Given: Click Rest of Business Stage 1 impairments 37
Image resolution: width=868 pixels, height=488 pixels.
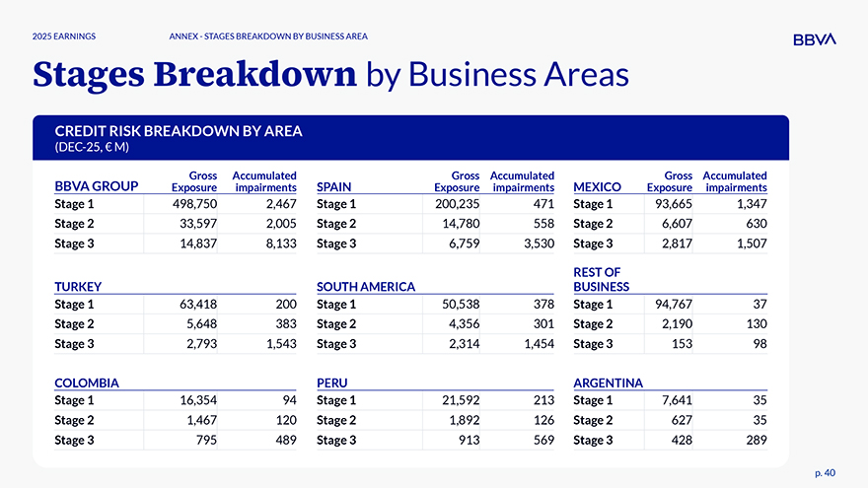Looking at the screenshot, I should [760, 305].
